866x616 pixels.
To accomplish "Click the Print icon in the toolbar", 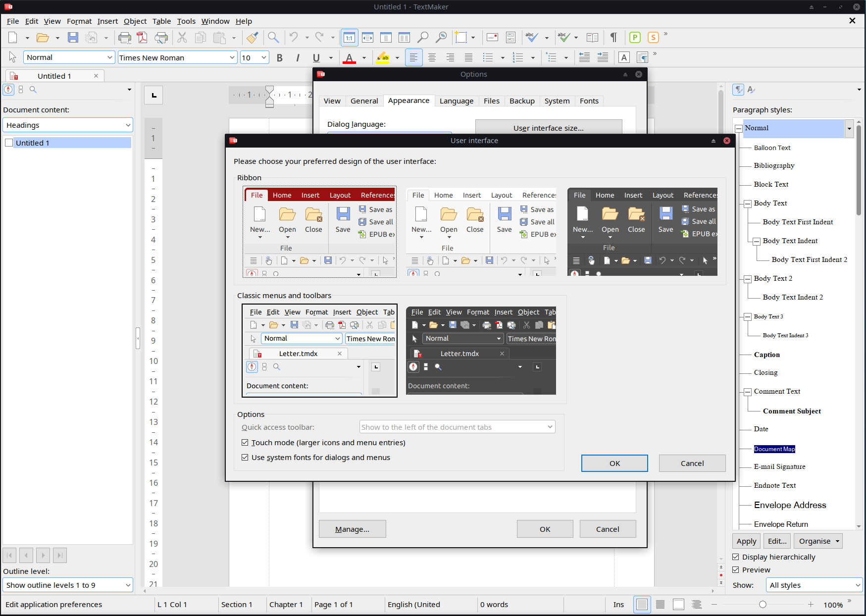I will pos(125,38).
